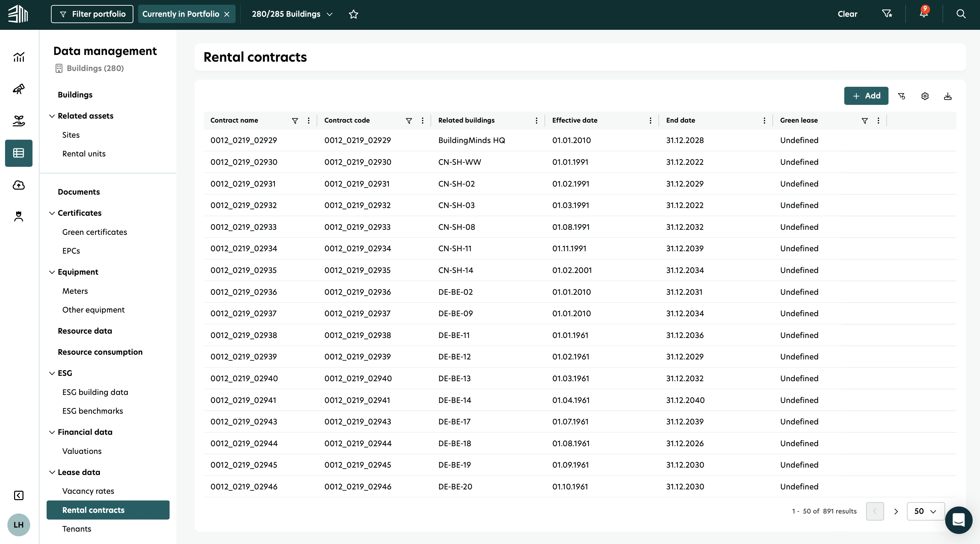The width and height of the screenshot is (980, 544).
Task: Toggle the Contract name column filter
Action: pyautogui.click(x=295, y=121)
